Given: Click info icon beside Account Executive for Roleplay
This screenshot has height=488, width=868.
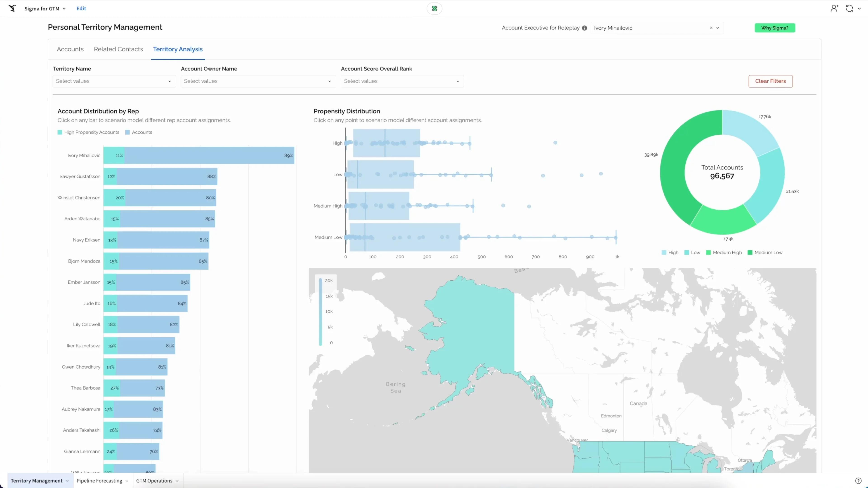Looking at the screenshot, I should (x=584, y=28).
